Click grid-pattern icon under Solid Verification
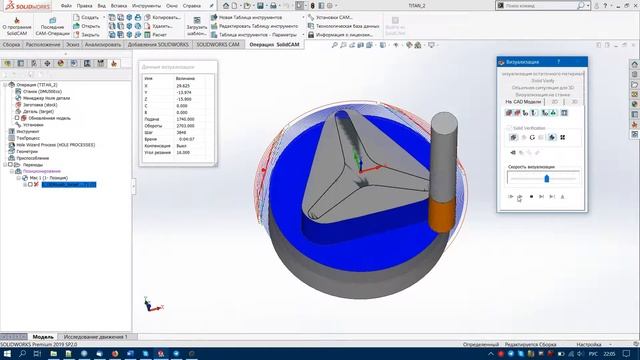The image size is (640, 360). tap(563, 138)
